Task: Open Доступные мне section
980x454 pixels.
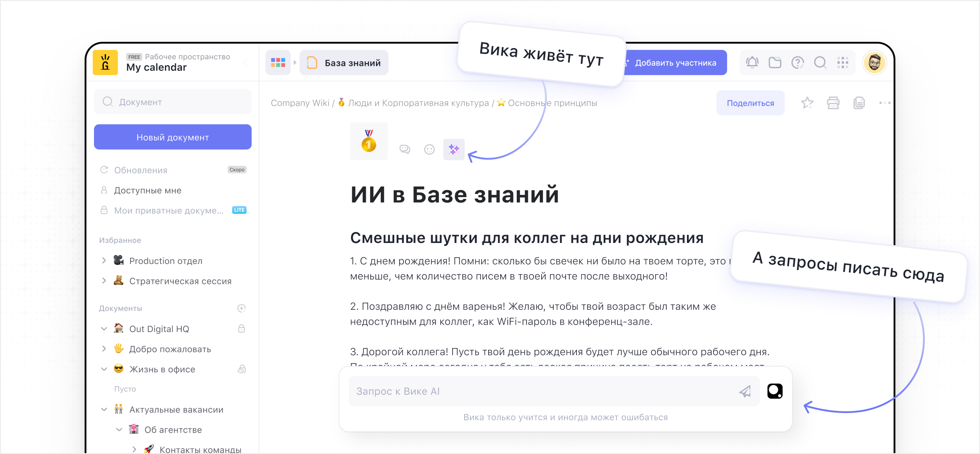Action: click(x=147, y=191)
